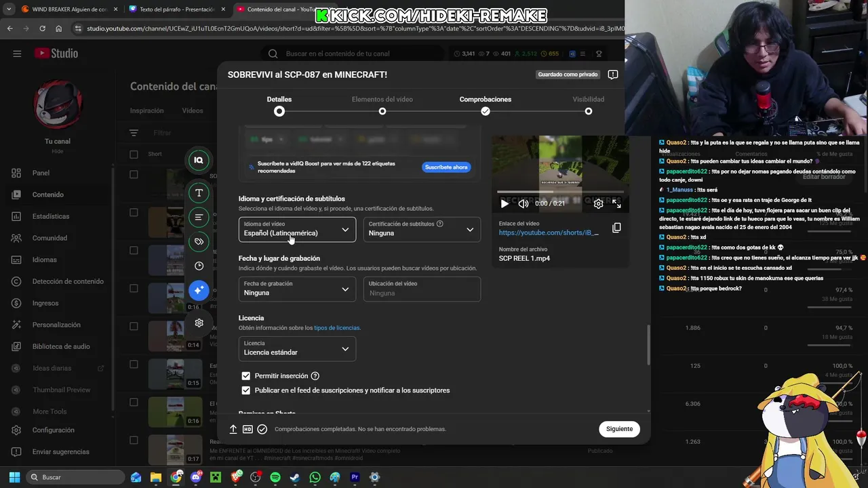
Task: Mute the preview player volume
Action: point(523,203)
